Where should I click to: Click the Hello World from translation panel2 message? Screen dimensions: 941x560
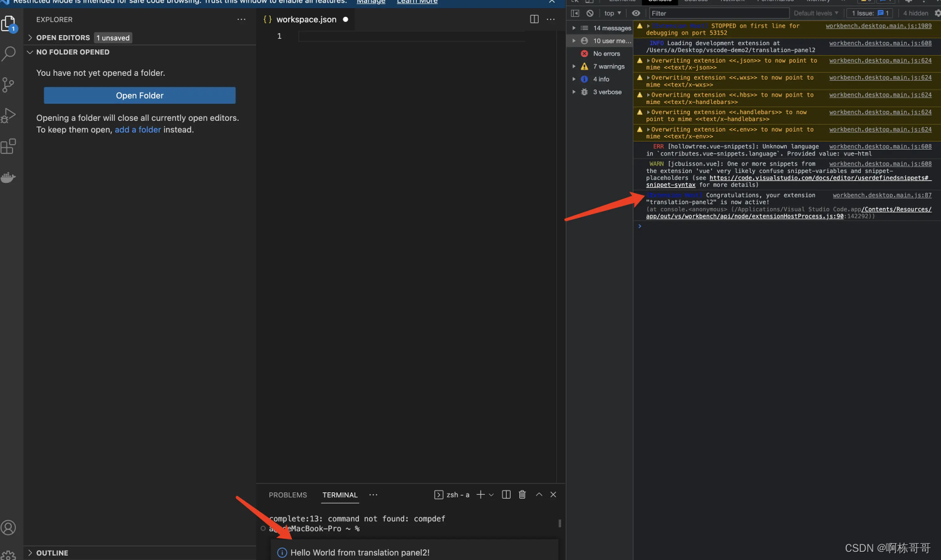tap(360, 552)
